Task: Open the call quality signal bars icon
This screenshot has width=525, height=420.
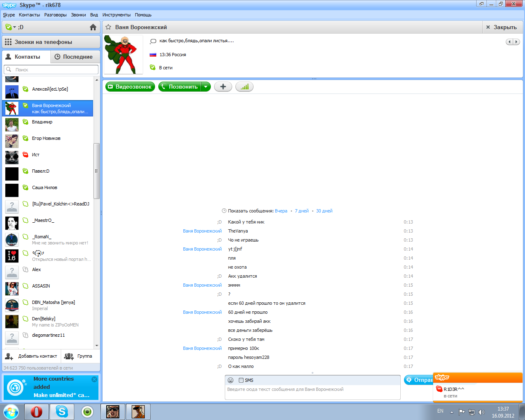Action: [244, 87]
